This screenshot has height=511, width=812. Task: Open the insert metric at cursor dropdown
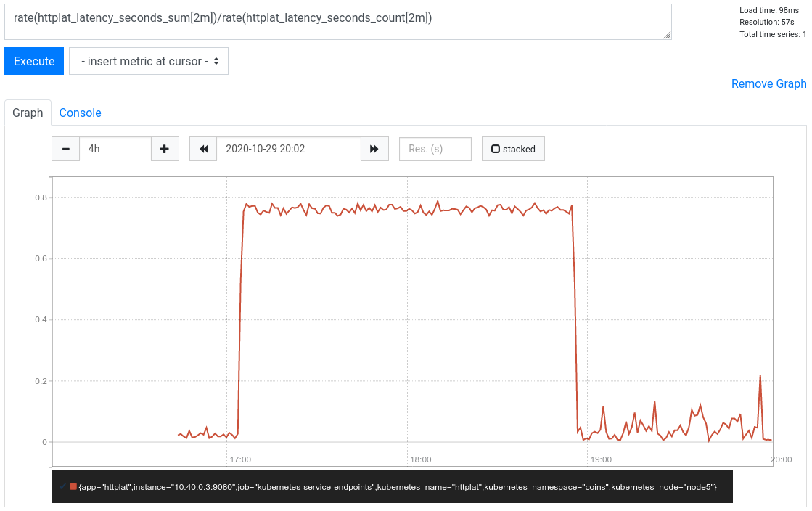click(x=148, y=61)
